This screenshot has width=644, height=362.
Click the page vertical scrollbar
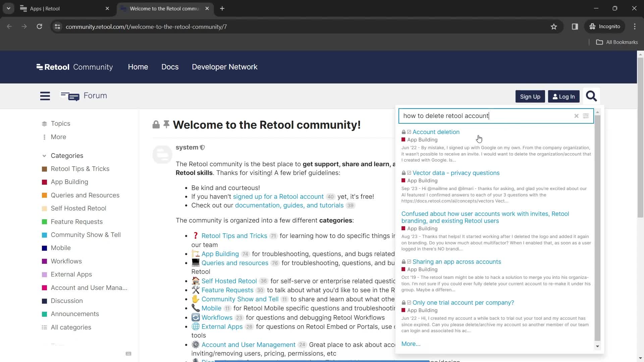[640, 137]
